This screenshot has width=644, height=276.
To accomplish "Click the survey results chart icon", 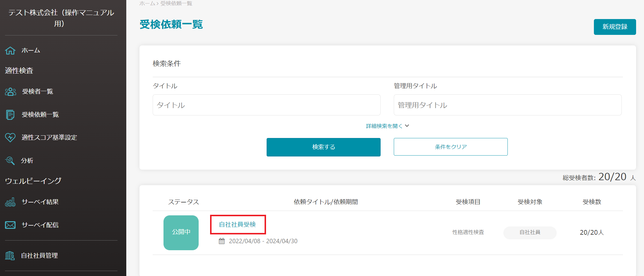I will [x=10, y=202].
